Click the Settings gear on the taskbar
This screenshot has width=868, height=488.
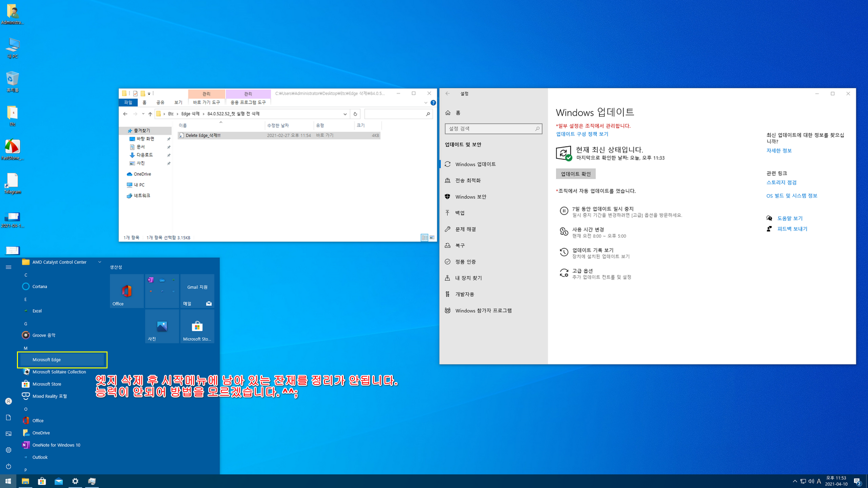[75, 481]
